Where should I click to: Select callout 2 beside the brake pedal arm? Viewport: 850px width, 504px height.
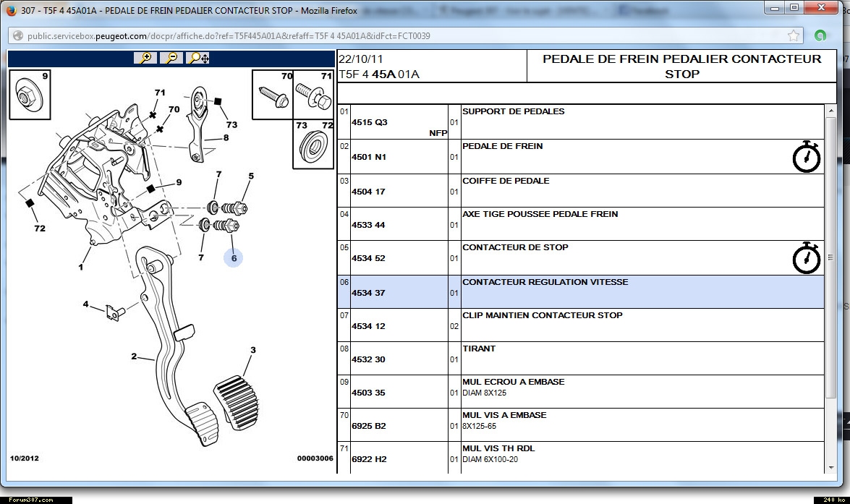[x=134, y=356]
